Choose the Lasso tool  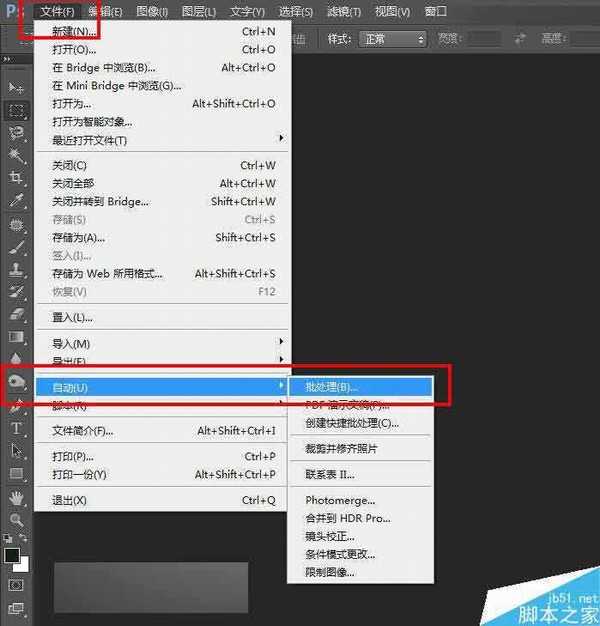tap(16, 133)
